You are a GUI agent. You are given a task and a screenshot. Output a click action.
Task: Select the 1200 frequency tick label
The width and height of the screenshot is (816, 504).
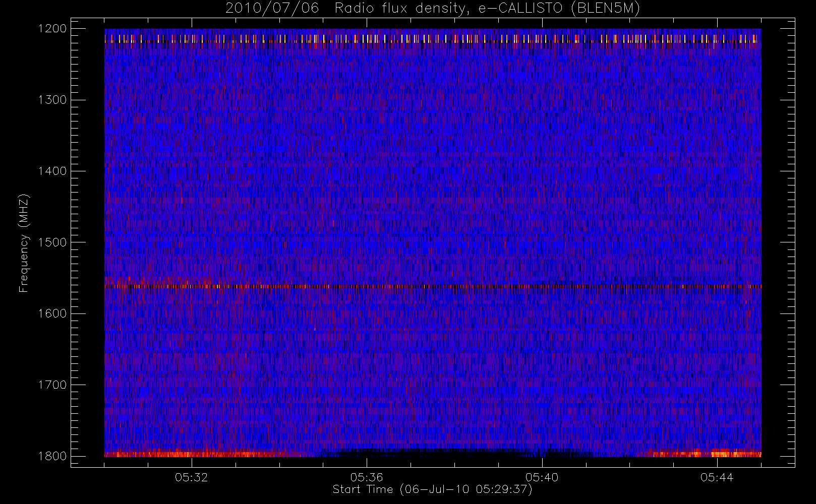point(52,29)
